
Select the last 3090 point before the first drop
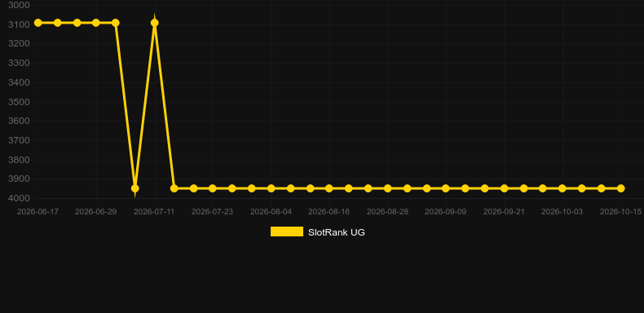[116, 23]
